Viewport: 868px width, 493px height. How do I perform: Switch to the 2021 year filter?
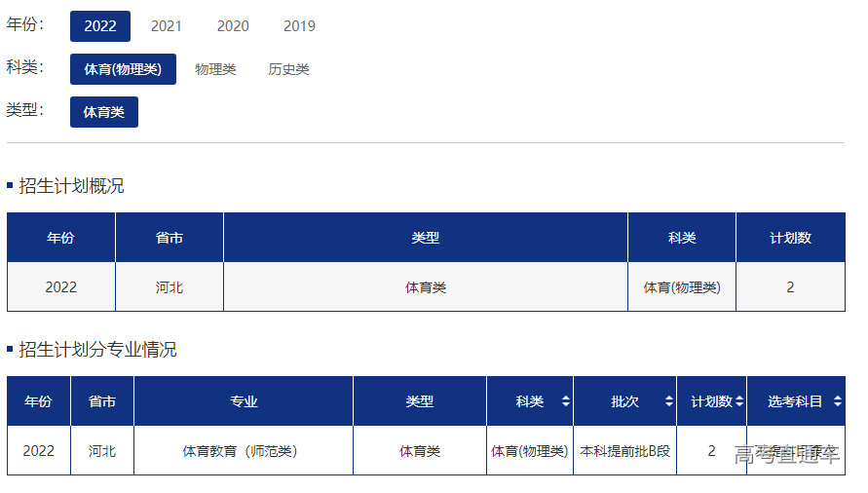click(x=167, y=26)
